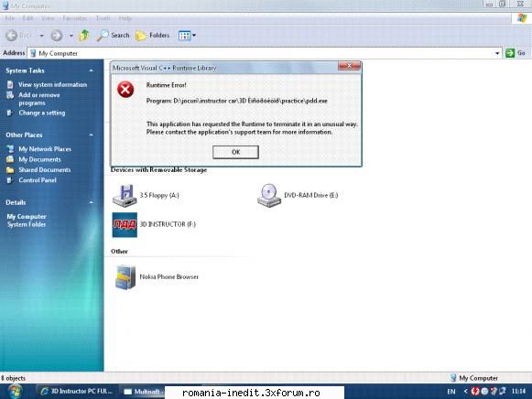Image resolution: width=532 pixels, height=399 pixels.
Task: Click the Start orb on the taskbar
Action: coord(15,391)
